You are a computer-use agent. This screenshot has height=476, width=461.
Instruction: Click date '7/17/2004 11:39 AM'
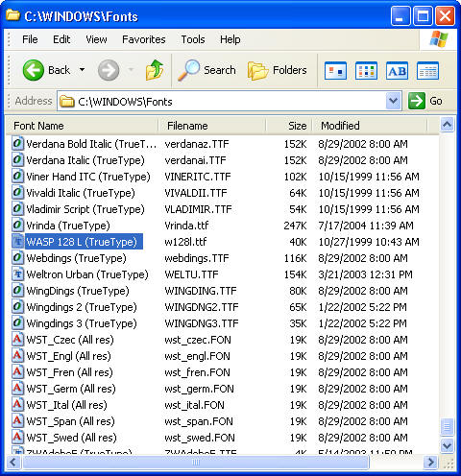(x=366, y=226)
